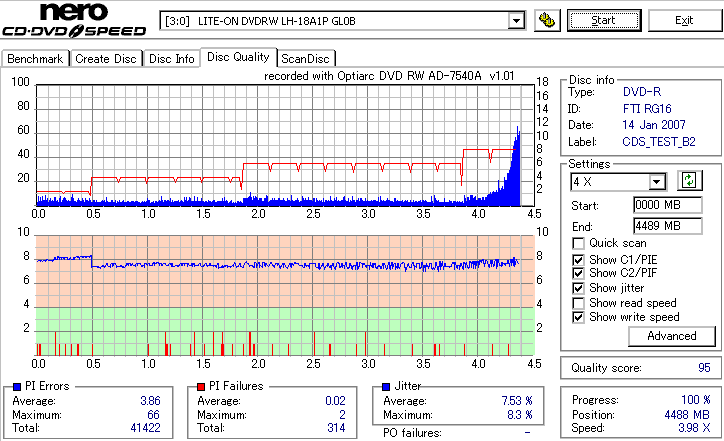724x441 pixels.
Task: Uncheck the Show jitter checkbox
Action: coord(578,289)
